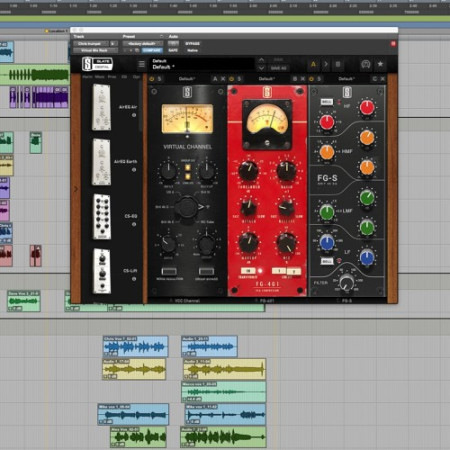450x450 pixels.
Task: Open the Virtual Mix Rack plugin selector
Action: pyautogui.click(x=95, y=50)
